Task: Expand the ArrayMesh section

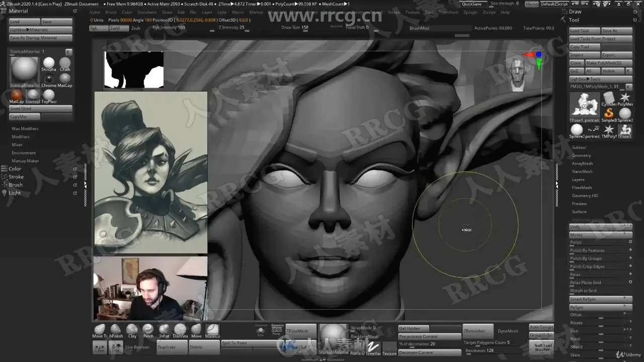Action: [582, 163]
